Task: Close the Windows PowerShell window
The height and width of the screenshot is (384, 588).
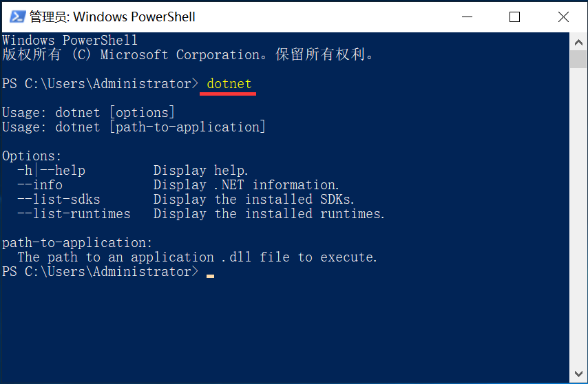Action: [x=563, y=17]
